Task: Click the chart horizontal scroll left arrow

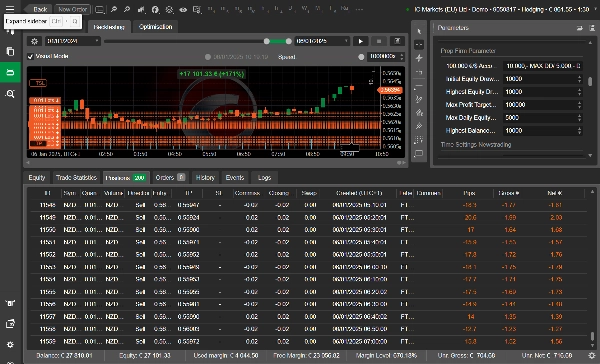Action: click(28, 163)
